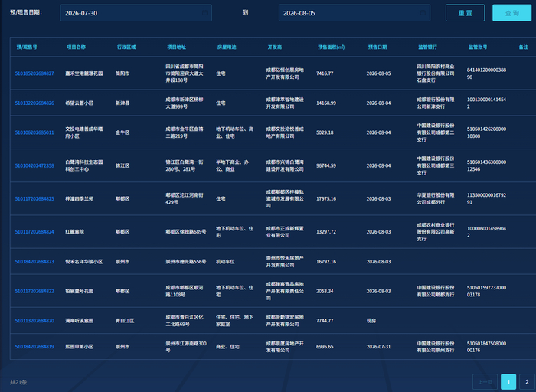Select project name 希望云著小区
The width and height of the screenshot is (536, 392).
tap(80, 103)
